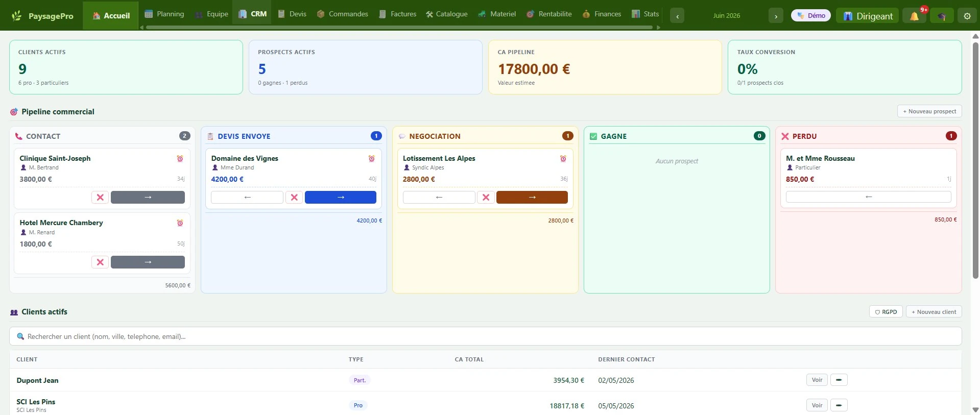980x415 pixels.
Task: Click the dash button for SCI Les Pins
Action: pyautogui.click(x=839, y=405)
